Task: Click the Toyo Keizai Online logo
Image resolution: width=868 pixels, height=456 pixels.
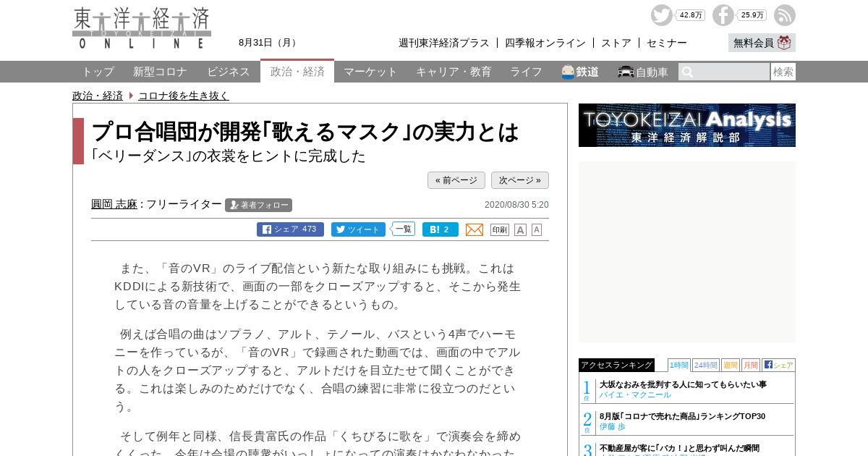Action: (142, 28)
